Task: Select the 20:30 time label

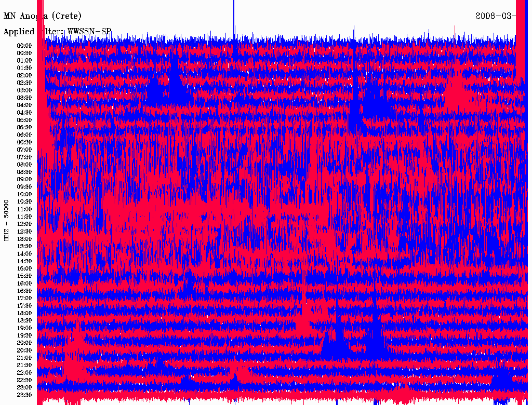Action: pyautogui.click(x=24, y=350)
